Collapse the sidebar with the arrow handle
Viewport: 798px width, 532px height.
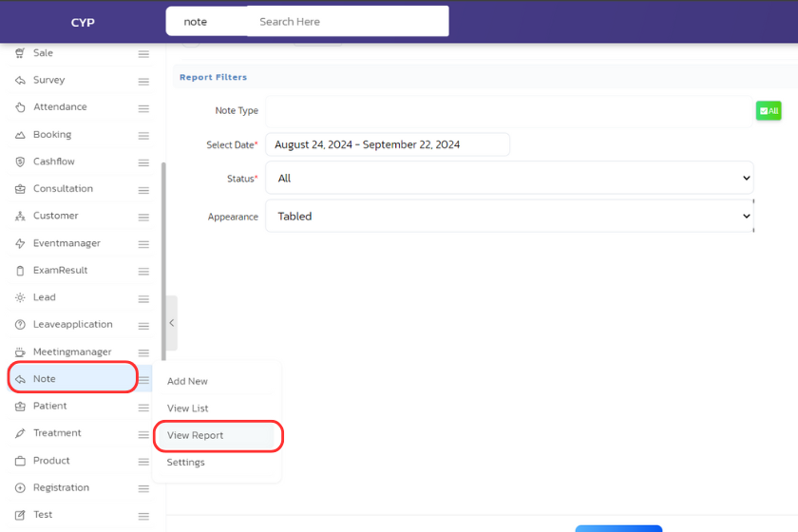[172, 323]
